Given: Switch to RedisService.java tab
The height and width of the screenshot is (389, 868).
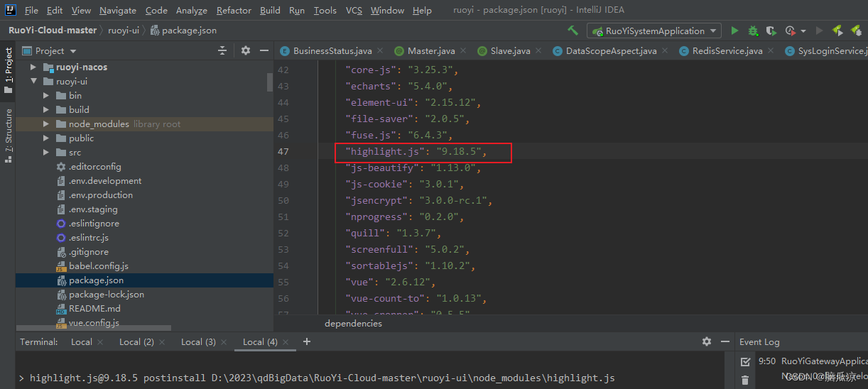Looking at the screenshot, I should [727, 51].
